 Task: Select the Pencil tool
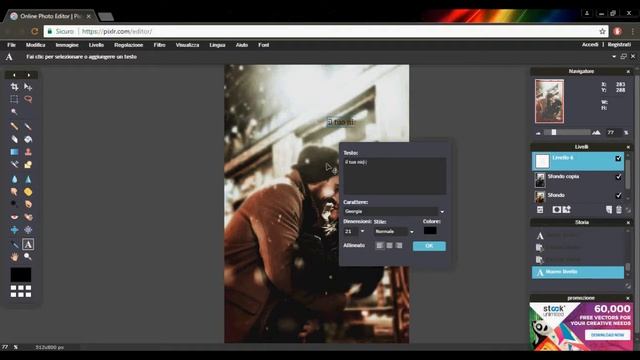pyautogui.click(x=14, y=127)
